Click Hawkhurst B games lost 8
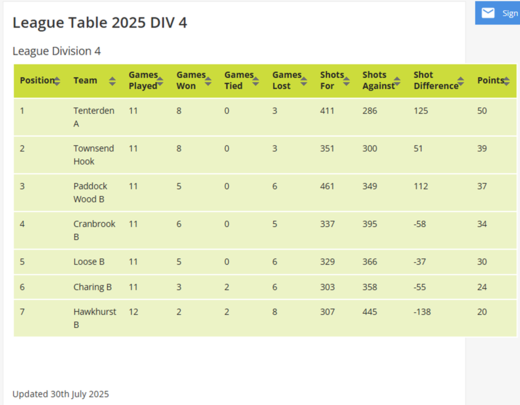This screenshot has width=520, height=405. click(x=275, y=312)
